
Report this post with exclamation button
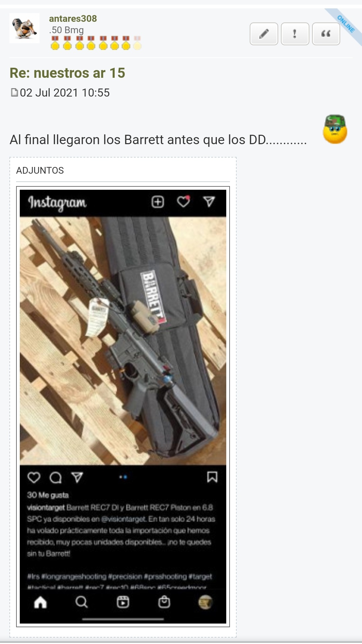point(295,34)
